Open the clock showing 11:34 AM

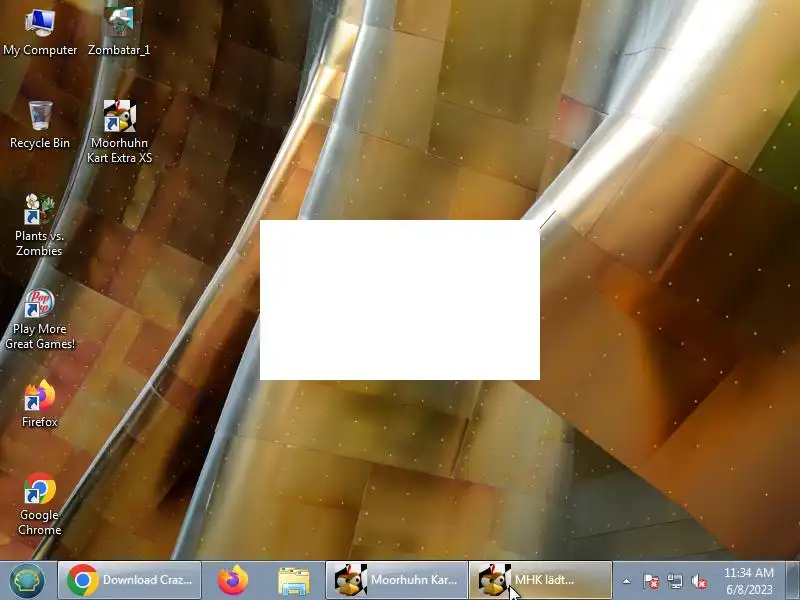pos(748,581)
